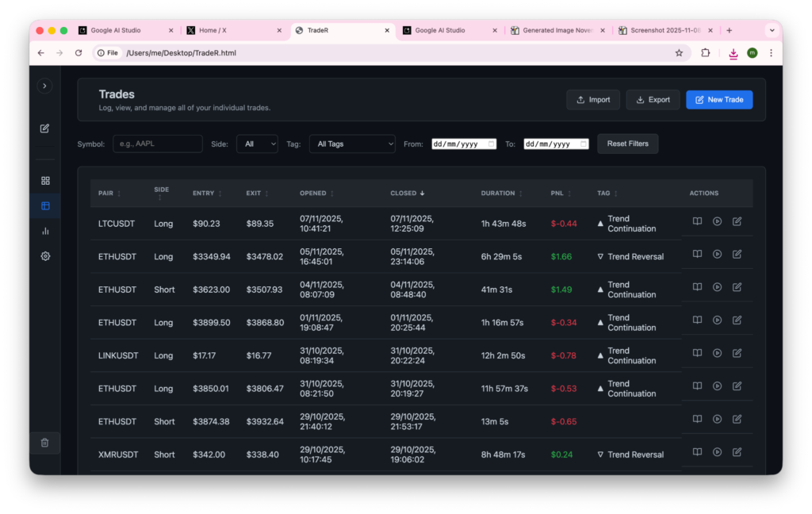Click book icon on ETHUSDT $3623.00 short row

click(x=697, y=287)
